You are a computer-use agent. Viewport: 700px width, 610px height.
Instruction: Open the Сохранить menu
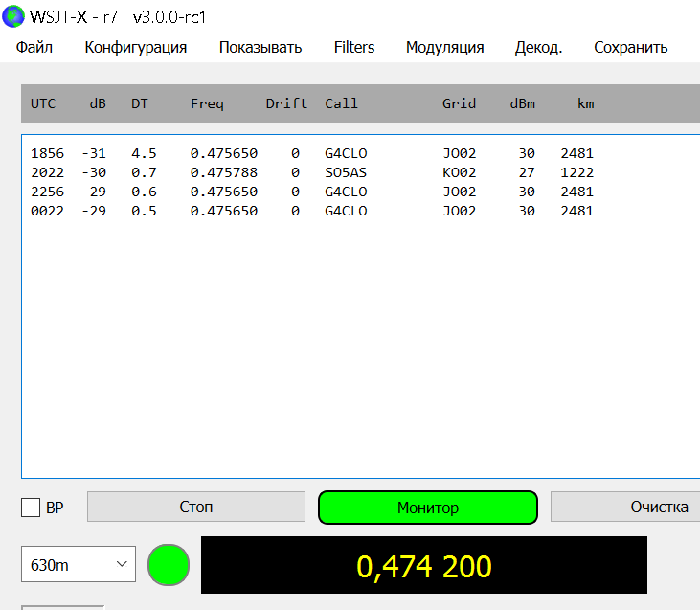coord(630,47)
